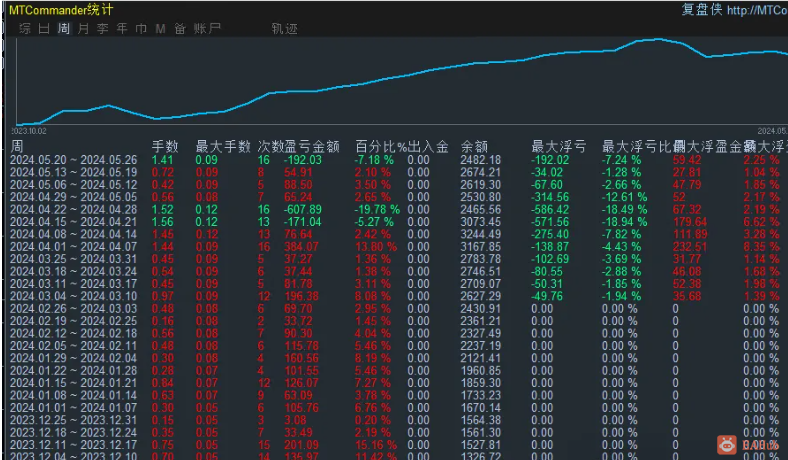
Task: Select row 2024.02.19 ~ 2024.02.25
Action: pos(395,321)
